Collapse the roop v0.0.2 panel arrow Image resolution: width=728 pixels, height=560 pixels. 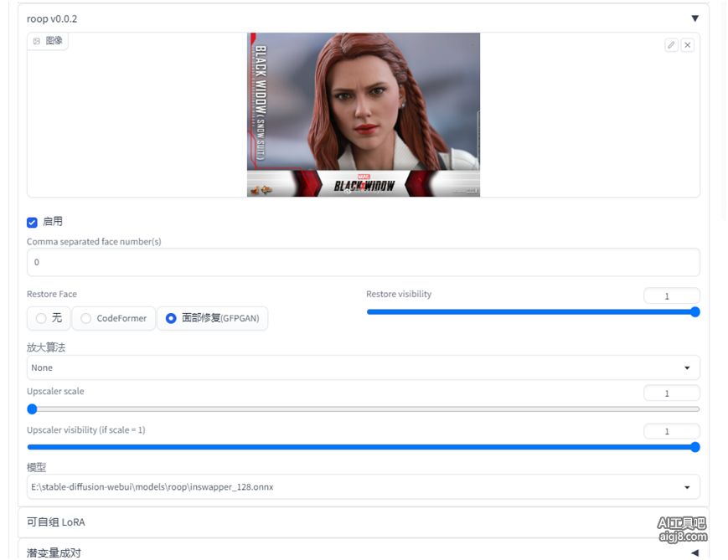point(694,18)
